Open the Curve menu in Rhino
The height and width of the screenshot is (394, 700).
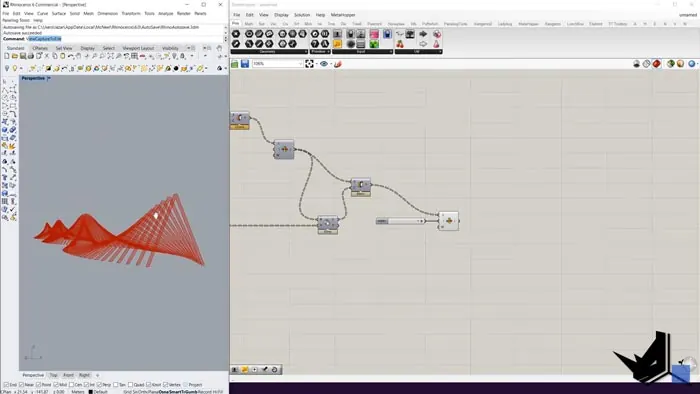[42, 13]
